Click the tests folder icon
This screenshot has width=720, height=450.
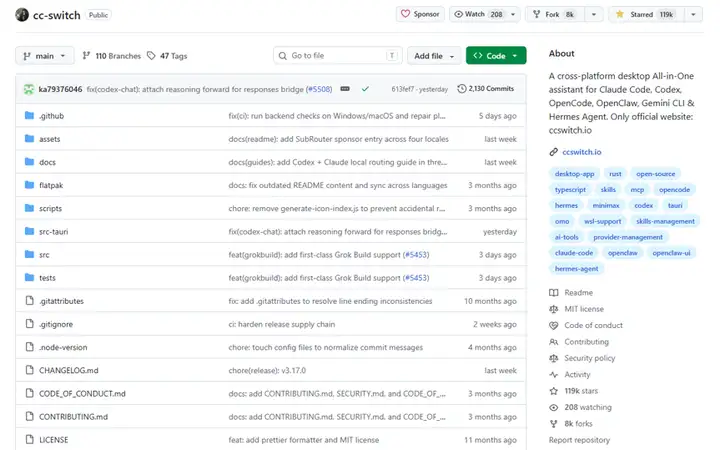coord(29,277)
